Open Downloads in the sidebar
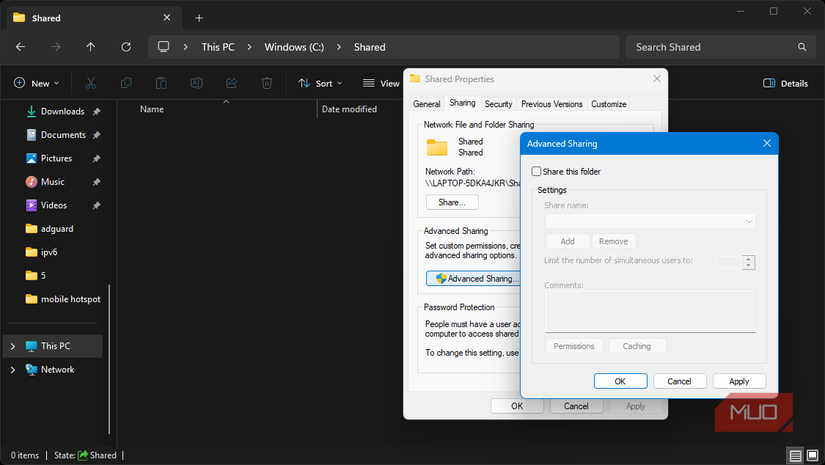 (62, 112)
